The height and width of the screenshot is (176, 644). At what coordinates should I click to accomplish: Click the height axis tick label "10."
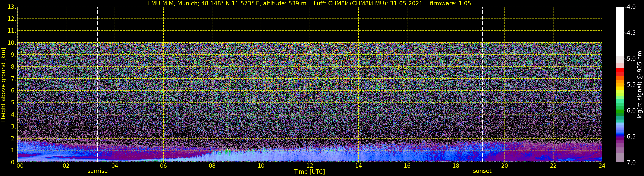tap(12, 43)
